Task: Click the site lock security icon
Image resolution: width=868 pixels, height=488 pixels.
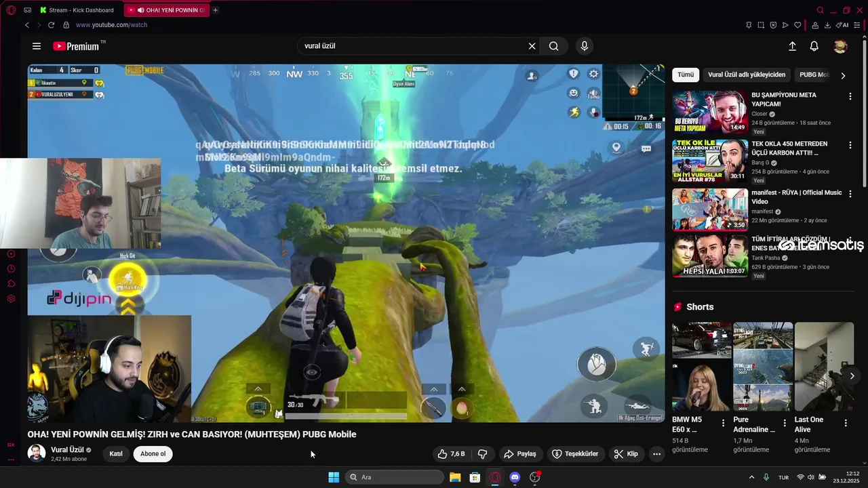Action: tap(66, 25)
